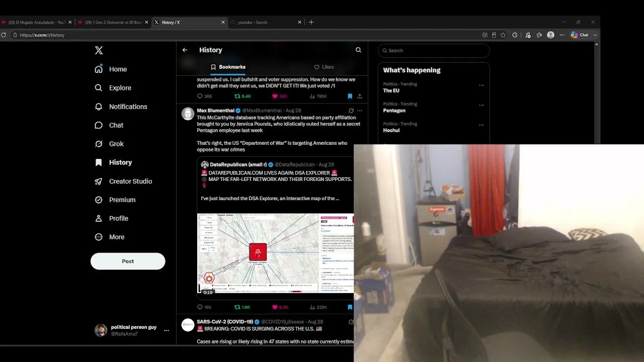Open Grok from the sidebar
Screen dimensions: 644x362
click(x=109, y=144)
